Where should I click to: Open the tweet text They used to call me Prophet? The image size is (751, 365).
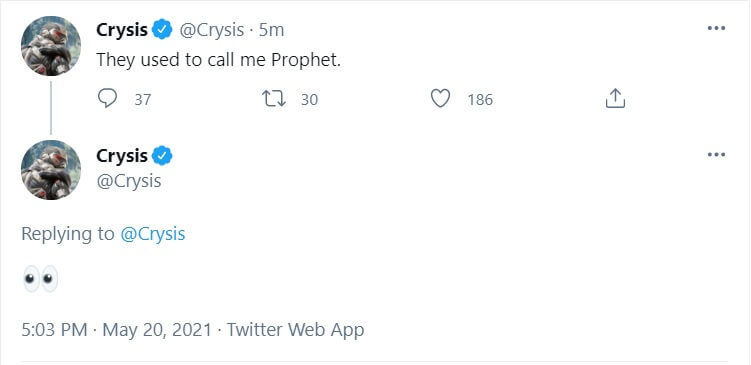point(218,61)
